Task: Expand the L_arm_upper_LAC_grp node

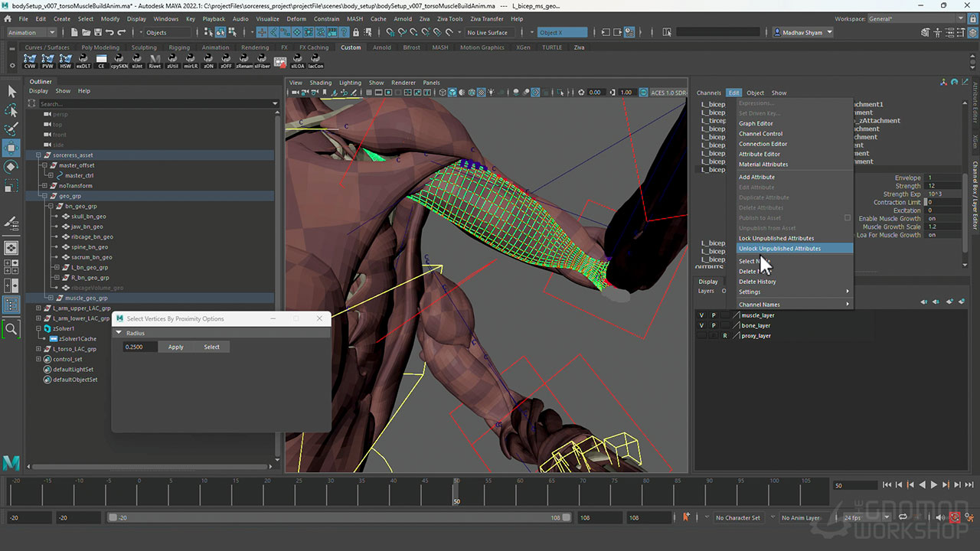Action: click(39, 308)
